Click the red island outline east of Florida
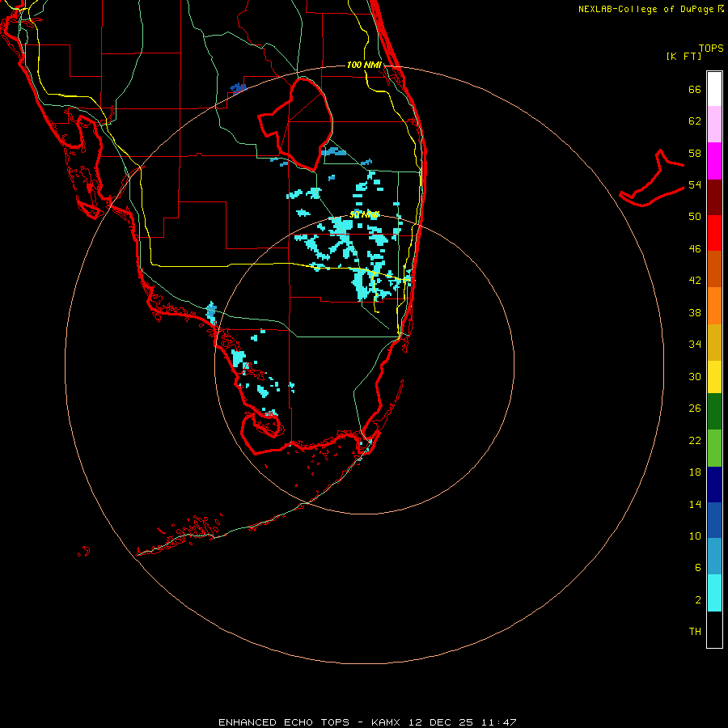Screen dimensions: 728x728 coord(652,178)
